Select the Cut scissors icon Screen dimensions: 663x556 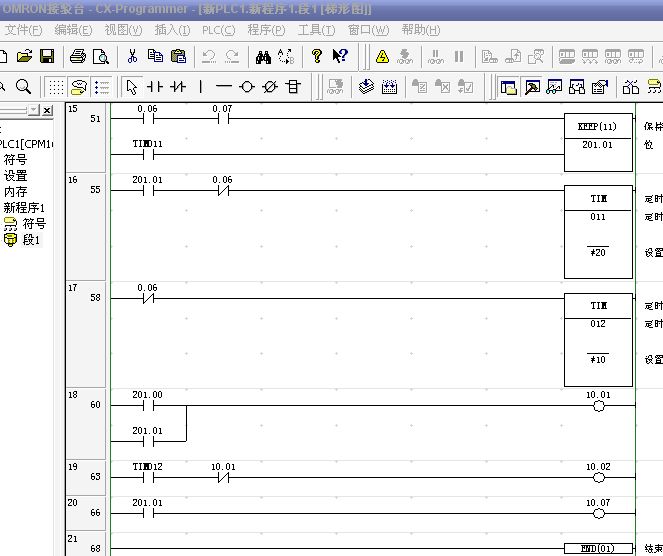point(132,57)
